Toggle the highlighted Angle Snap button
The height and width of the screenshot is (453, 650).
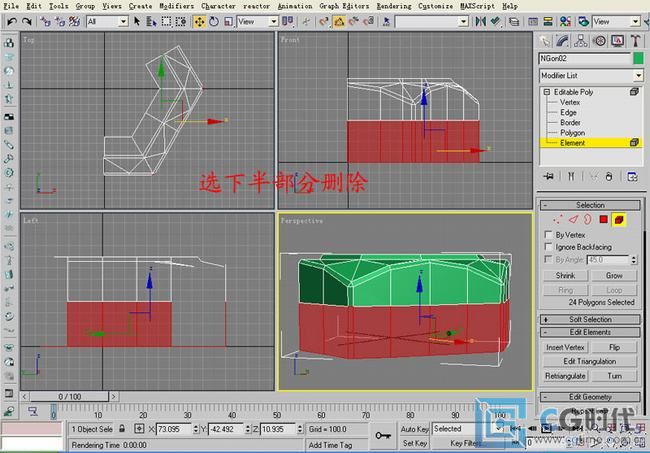(339, 21)
